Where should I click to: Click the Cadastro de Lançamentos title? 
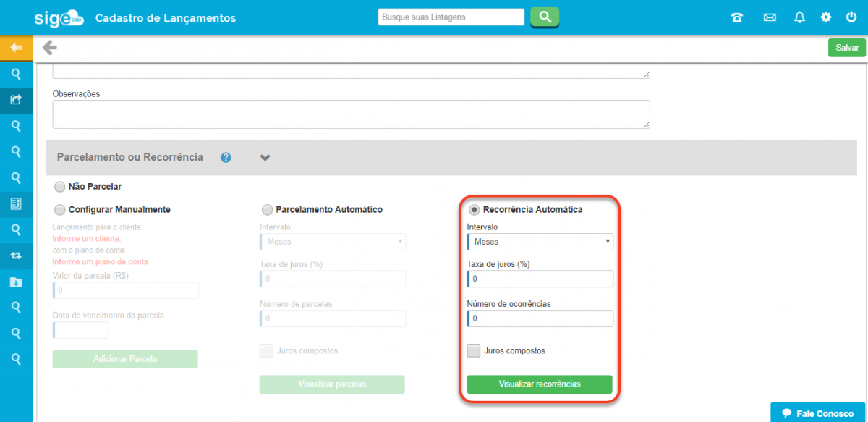[166, 17]
